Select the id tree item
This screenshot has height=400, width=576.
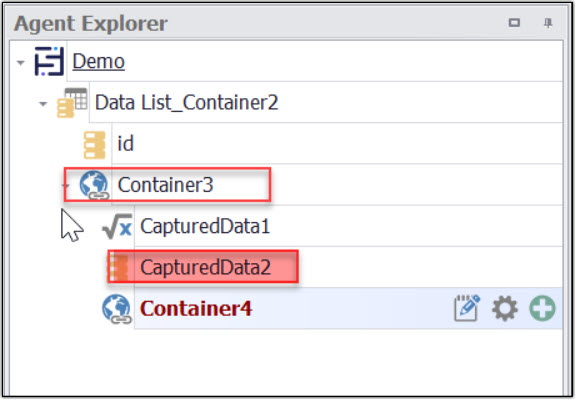(x=125, y=143)
